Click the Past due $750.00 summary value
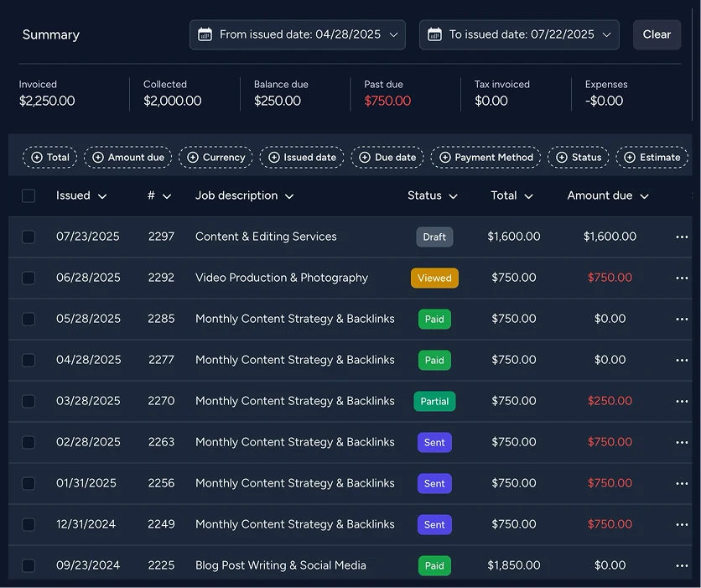The width and height of the screenshot is (701, 588). (387, 101)
